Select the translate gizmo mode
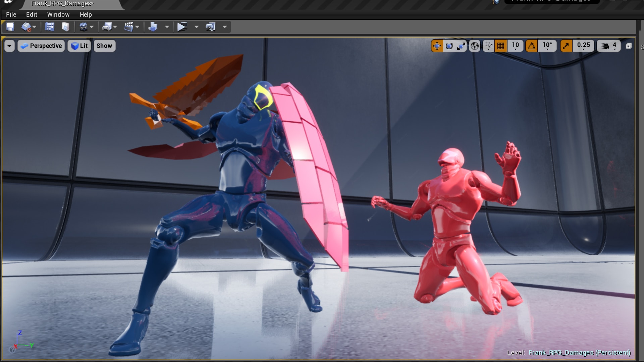Viewport: 644px width, 362px height. coord(437,46)
